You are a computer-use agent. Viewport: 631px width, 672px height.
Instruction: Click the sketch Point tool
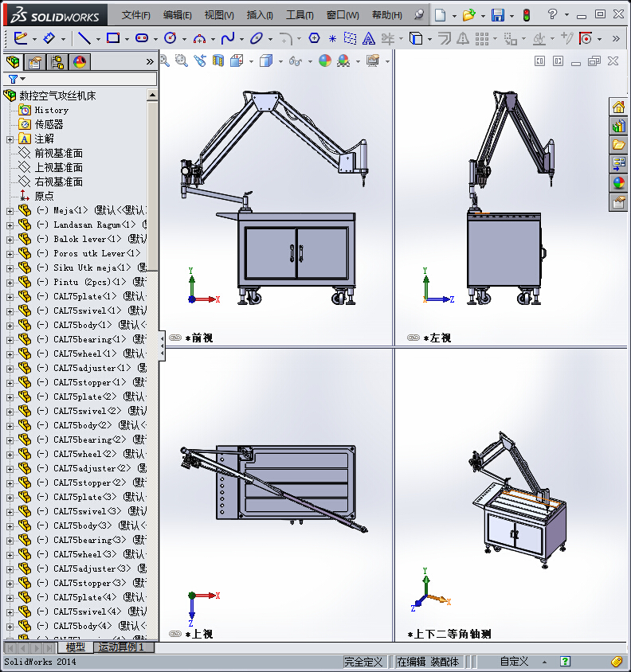click(x=332, y=39)
